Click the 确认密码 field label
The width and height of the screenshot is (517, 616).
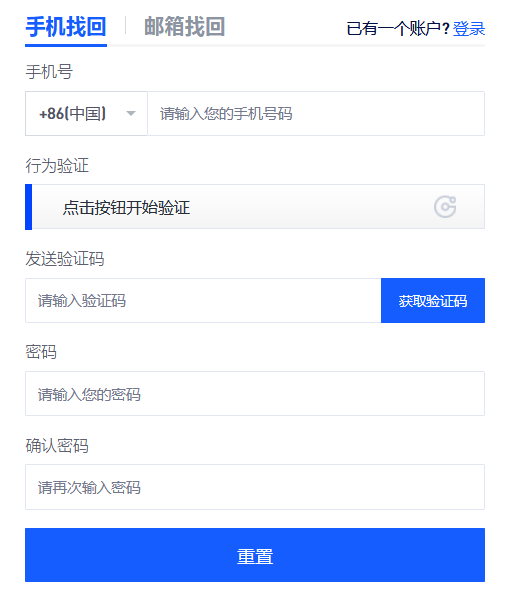(x=57, y=446)
